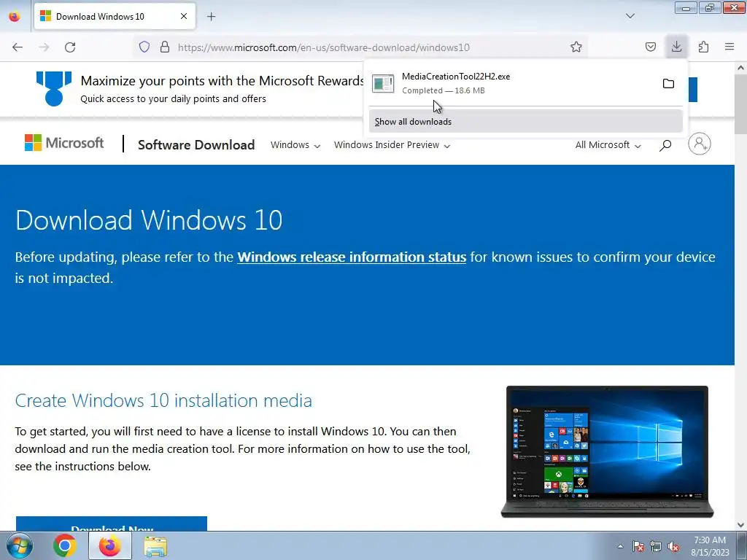Show MediaCreationTool22H2.exe in folder
The width and height of the screenshot is (747, 560).
tap(668, 83)
